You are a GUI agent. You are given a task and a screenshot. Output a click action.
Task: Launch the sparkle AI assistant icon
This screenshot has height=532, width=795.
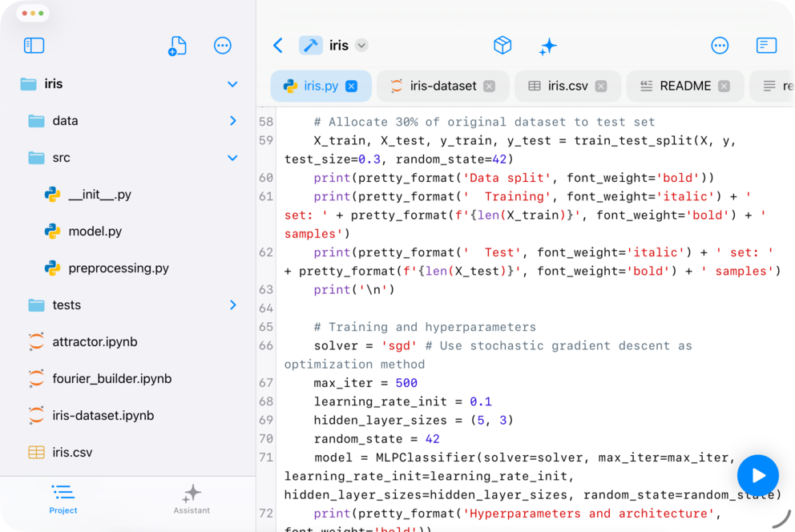(x=547, y=46)
